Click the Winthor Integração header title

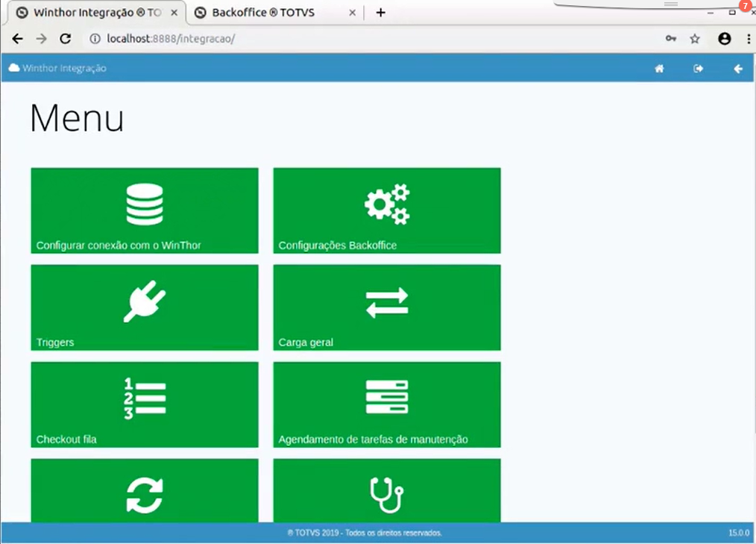(x=64, y=68)
